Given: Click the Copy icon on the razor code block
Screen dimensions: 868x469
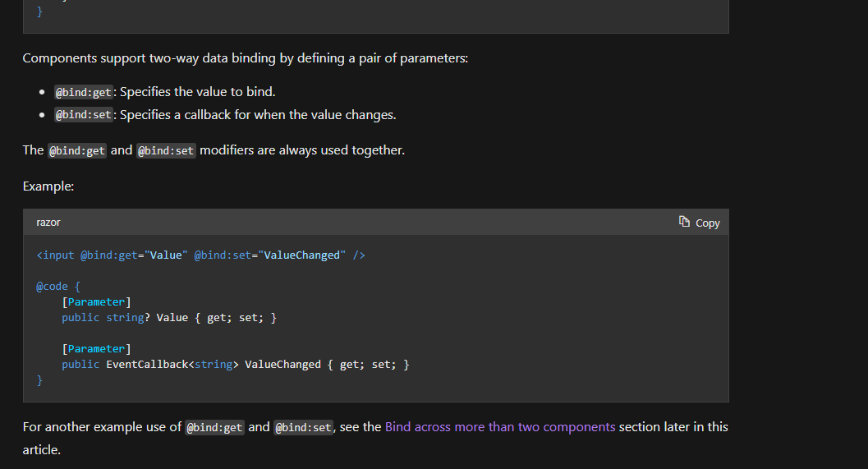Looking at the screenshot, I should coord(685,222).
